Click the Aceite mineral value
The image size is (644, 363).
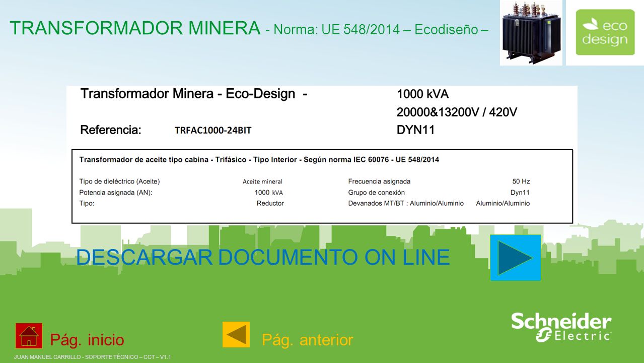point(262,181)
